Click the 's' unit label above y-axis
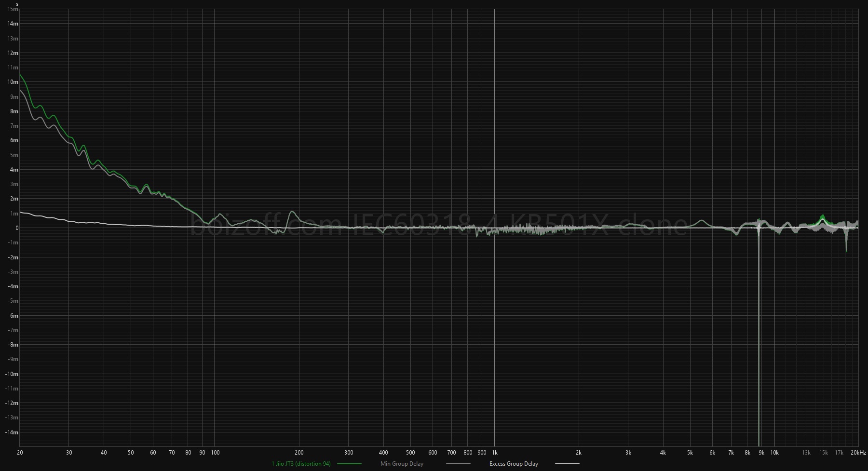The height and width of the screenshot is (471, 868). point(17,4)
